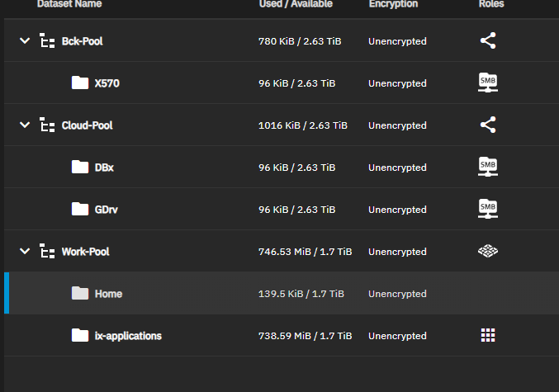Image resolution: width=559 pixels, height=392 pixels.
Task: Click the SMB share icon for X570
Action: pyautogui.click(x=488, y=83)
